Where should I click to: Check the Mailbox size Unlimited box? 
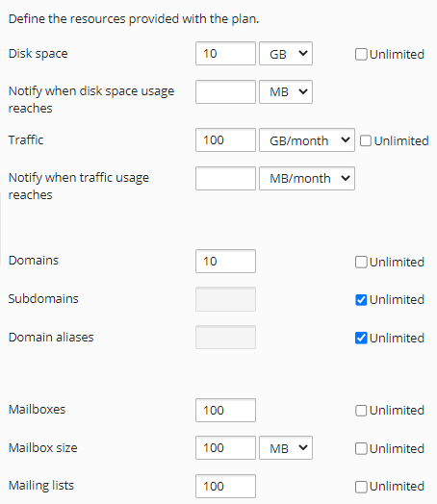coord(361,448)
